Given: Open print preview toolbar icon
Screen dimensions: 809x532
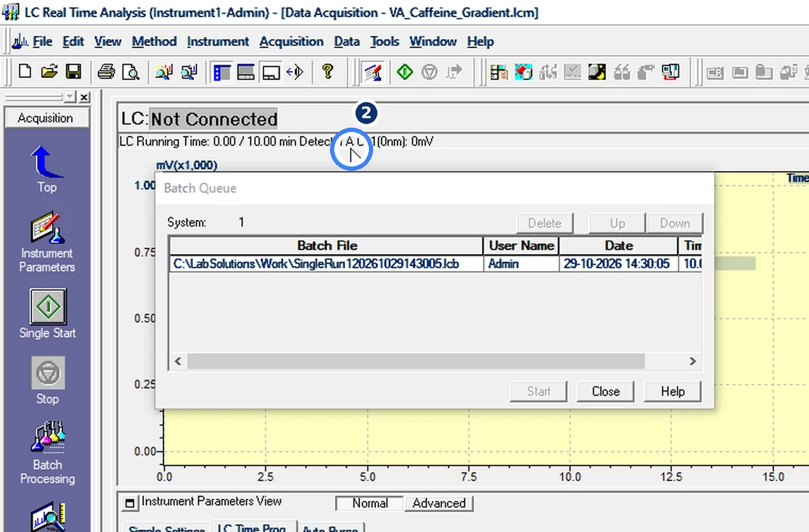Looking at the screenshot, I should point(131,72).
